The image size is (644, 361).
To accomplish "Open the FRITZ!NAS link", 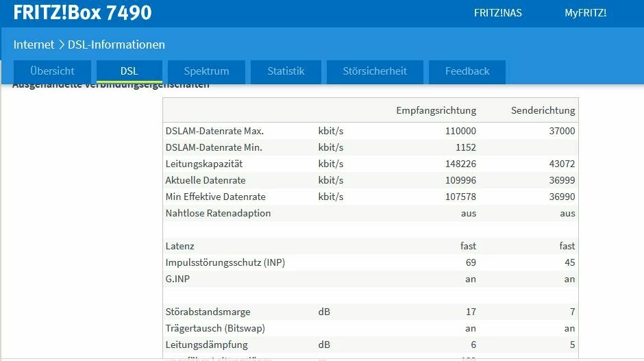I will (x=498, y=13).
